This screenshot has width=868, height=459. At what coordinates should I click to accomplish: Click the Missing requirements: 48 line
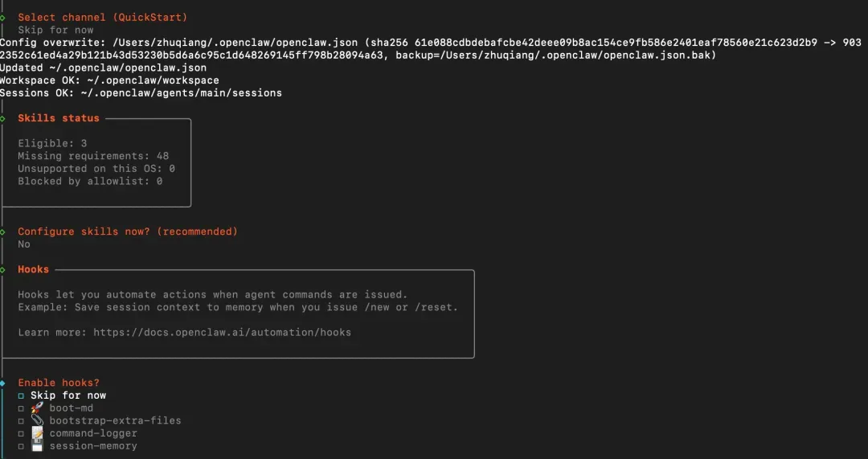tap(93, 156)
